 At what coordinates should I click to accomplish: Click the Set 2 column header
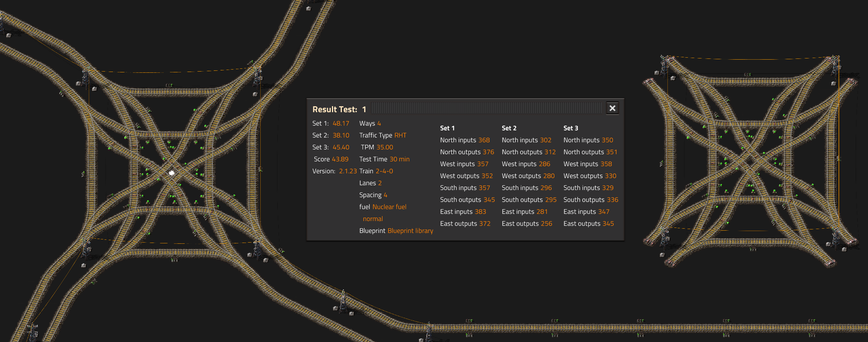[509, 128]
